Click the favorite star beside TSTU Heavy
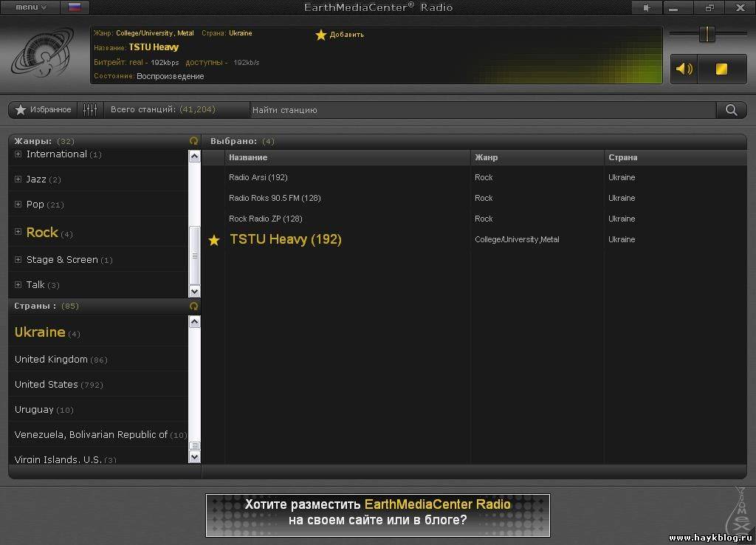This screenshot has height=545, width=756. tap(214, 240)
